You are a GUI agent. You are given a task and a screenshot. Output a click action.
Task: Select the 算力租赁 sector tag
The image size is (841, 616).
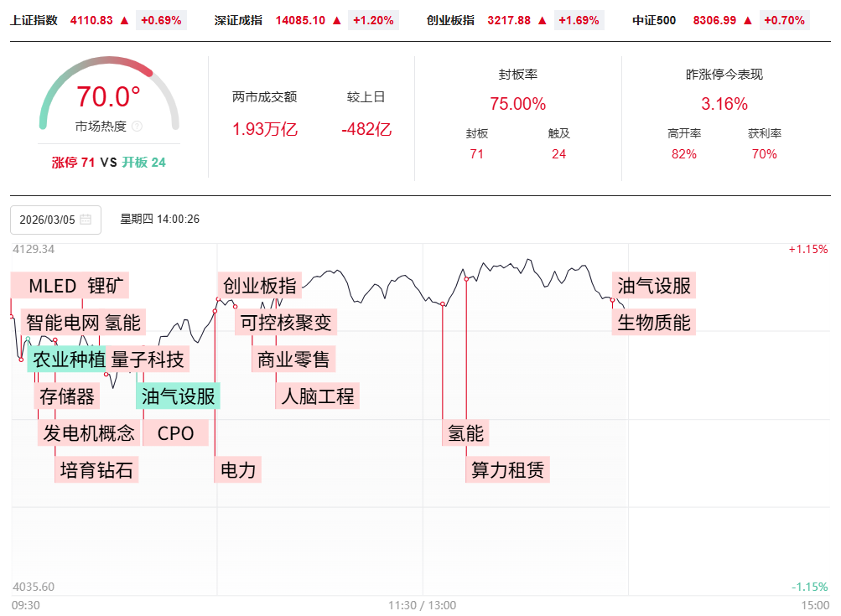click(x=507, y=469)
